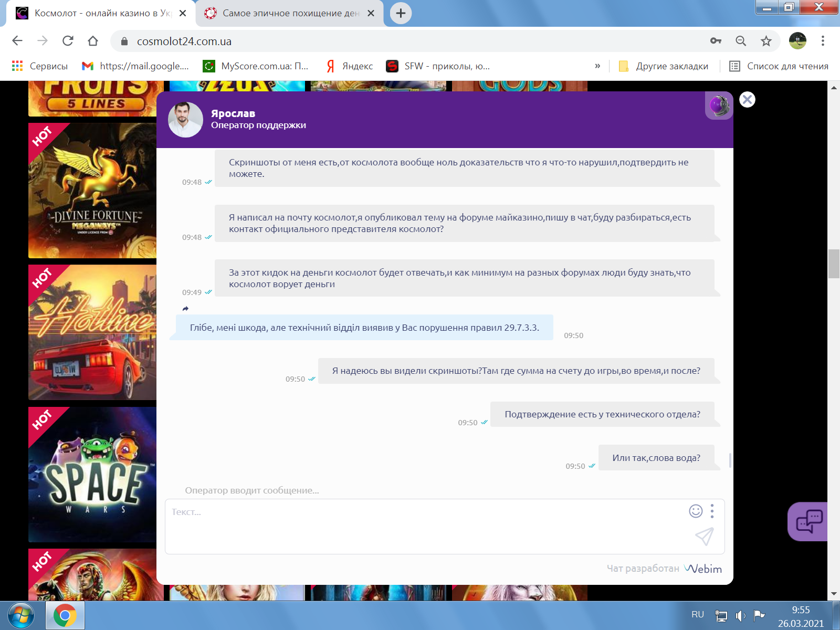Switch to Самое эпичное похищение tab
This screenshot has height=630, width=840.
click(290, 13)
